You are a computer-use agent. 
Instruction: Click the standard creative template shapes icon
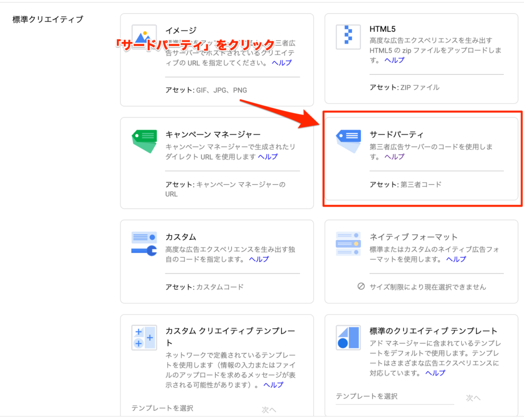click(348, 338)
